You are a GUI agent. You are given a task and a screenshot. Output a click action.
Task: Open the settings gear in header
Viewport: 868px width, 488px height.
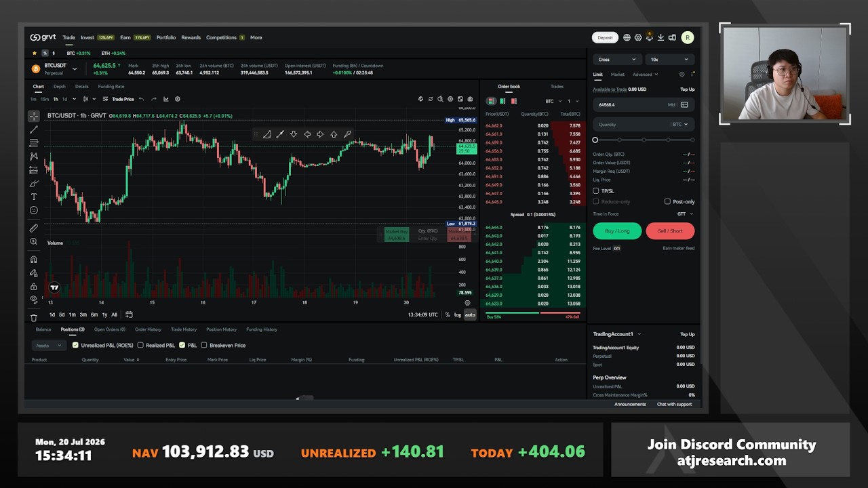click(638, 38)
